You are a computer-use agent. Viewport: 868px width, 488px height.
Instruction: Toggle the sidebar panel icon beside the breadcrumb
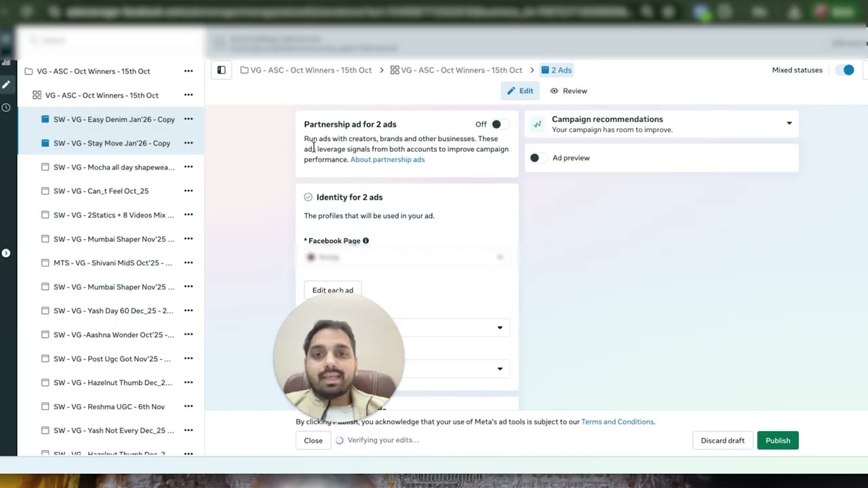coord(221,70)
